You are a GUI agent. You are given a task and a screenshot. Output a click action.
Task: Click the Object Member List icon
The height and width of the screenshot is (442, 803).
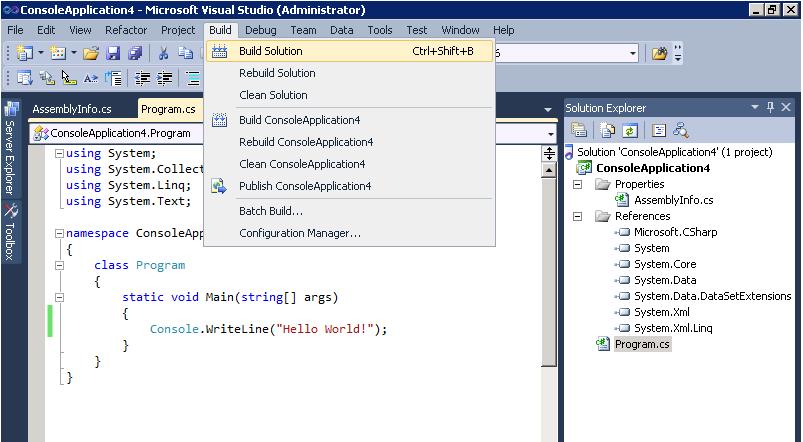click(x=24, y=78)
